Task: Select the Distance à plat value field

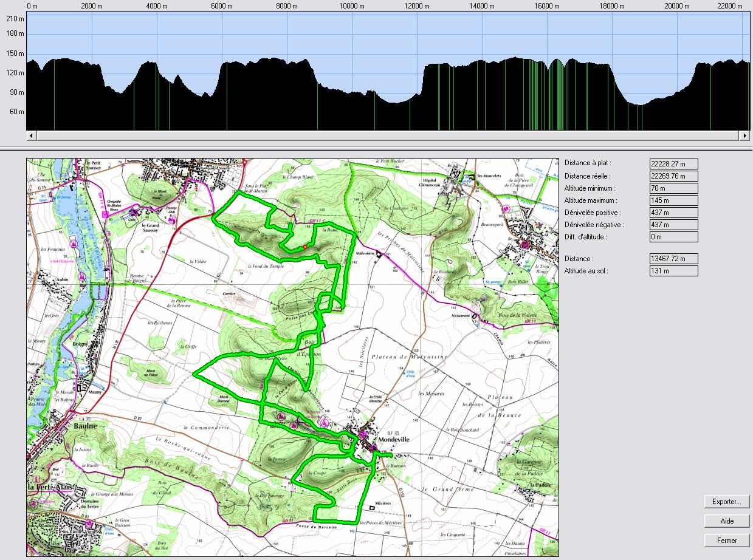Action: [x=674, y=163]
